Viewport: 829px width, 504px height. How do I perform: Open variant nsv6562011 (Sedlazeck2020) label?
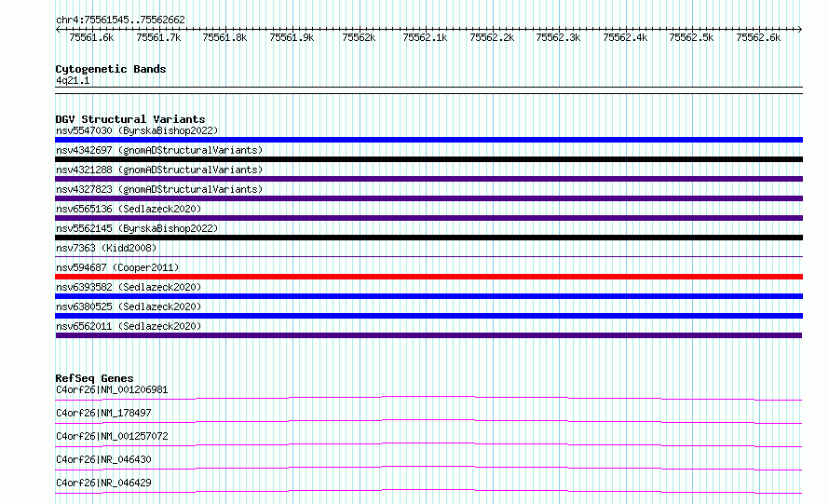click(x=129, y=326)
